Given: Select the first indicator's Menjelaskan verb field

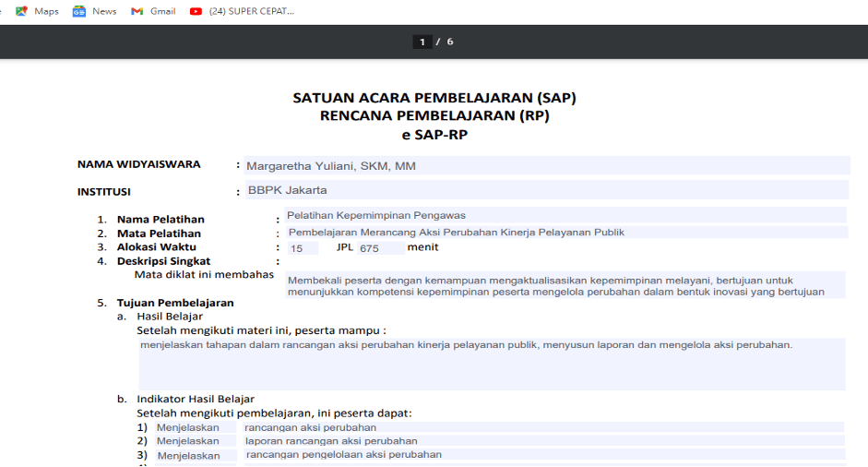Looking at the screenshot, I should tap(192, 427).
